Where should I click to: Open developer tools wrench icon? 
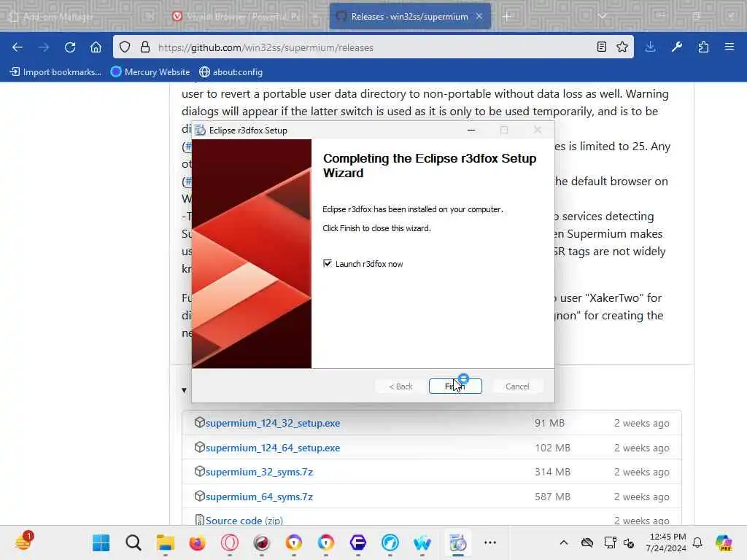(x=677, y=47)
